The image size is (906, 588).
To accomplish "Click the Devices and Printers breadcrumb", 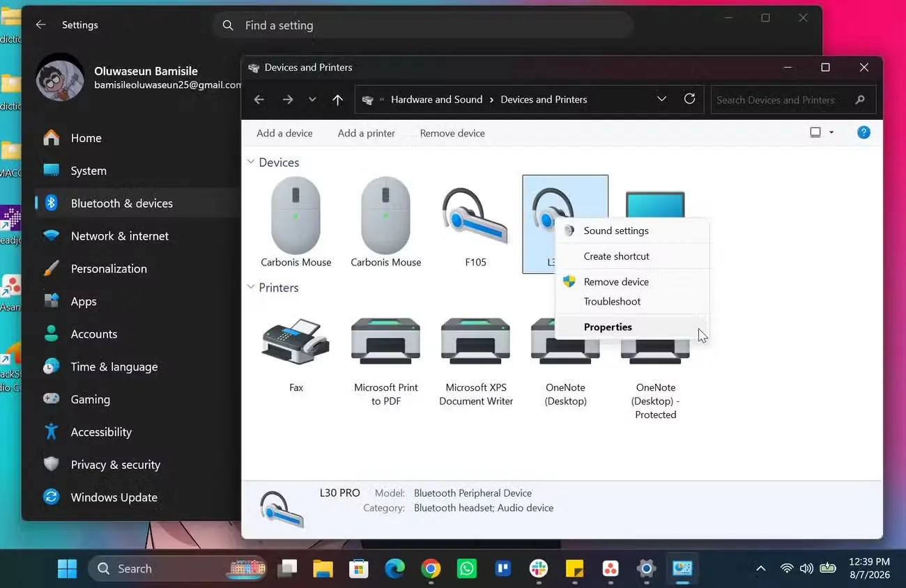I will (544, 100).
